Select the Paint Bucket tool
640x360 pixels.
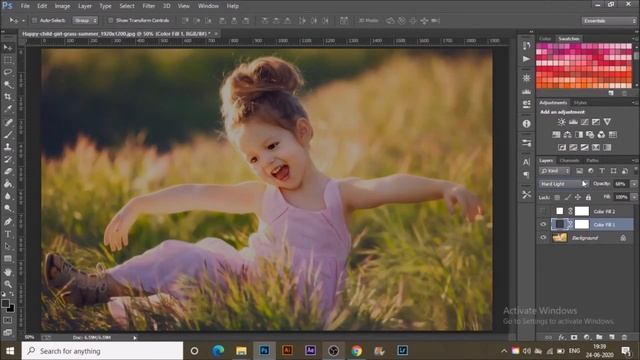8,184
